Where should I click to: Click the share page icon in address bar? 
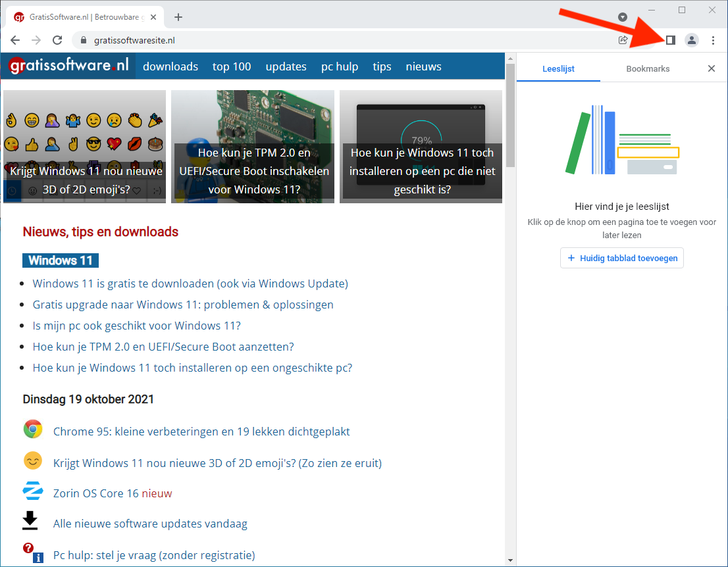623,40
